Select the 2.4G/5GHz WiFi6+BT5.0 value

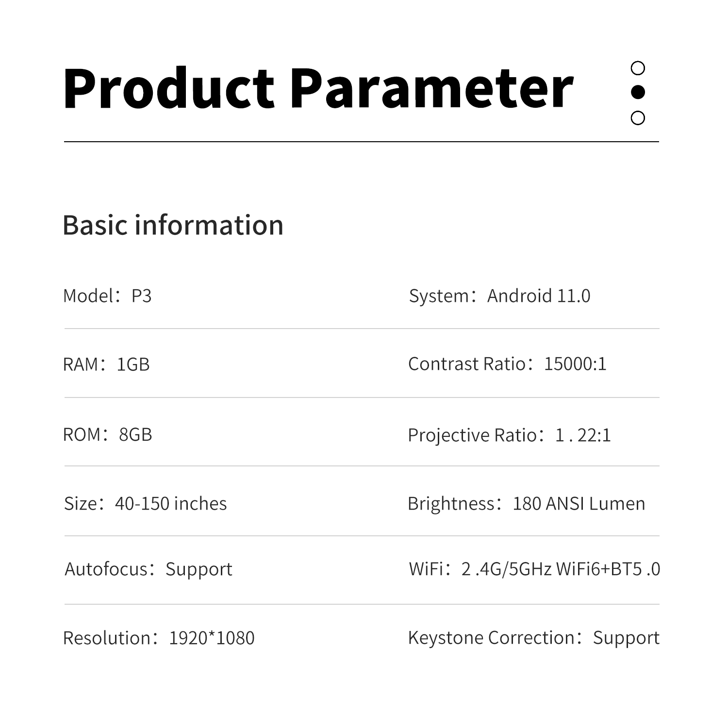tap(561, 569)
